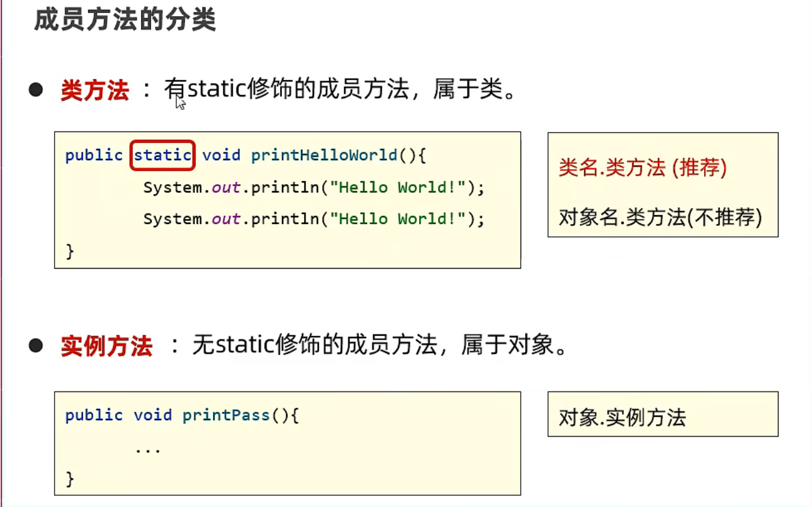Click the bullet before 类方法
The height and width of the screenshot is (507, 812).
point(36,91)
